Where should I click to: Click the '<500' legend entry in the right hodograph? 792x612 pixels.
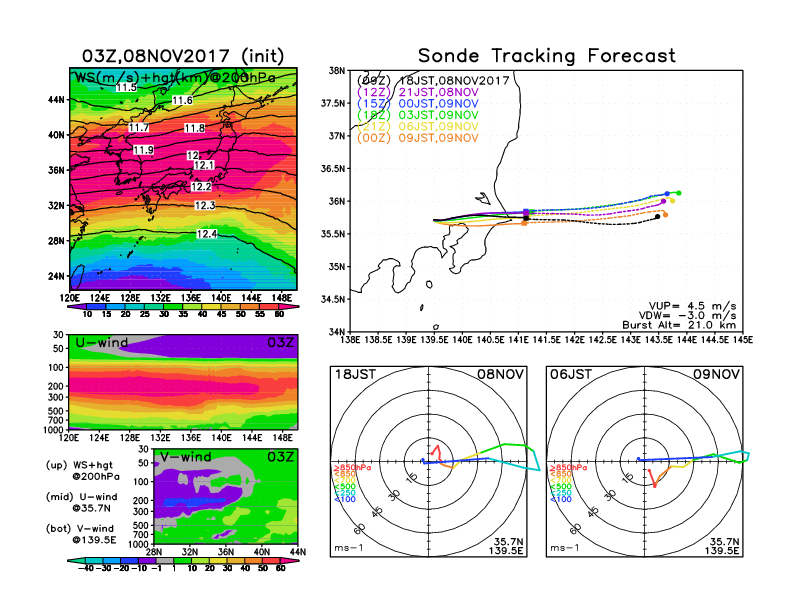pos(561,487)
